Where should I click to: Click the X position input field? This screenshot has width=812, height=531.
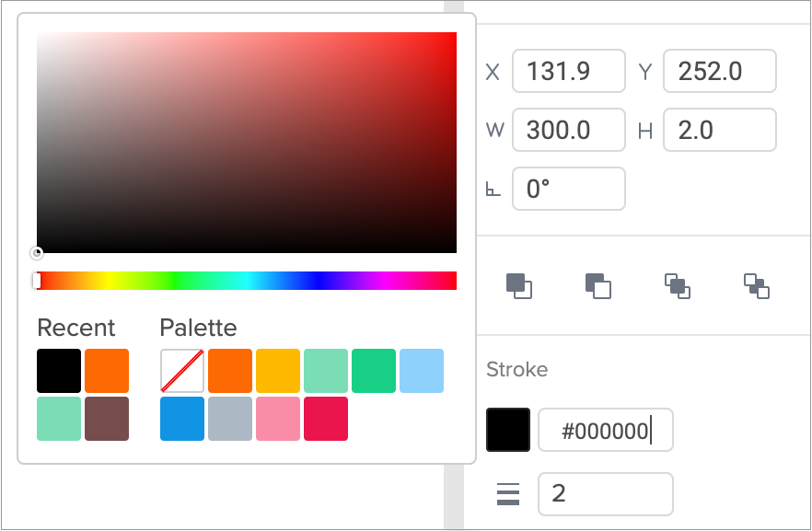568,72
